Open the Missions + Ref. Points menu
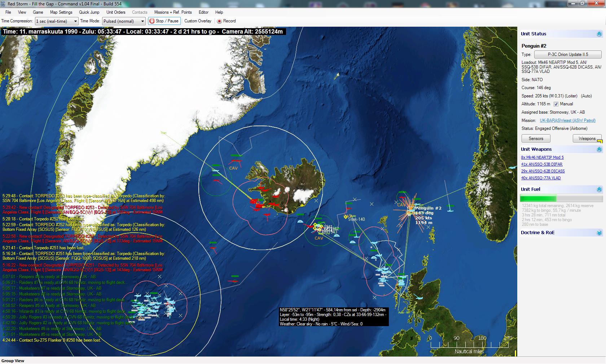The height and width of the screenshot is (364, 606). click(x=173, y=12)
